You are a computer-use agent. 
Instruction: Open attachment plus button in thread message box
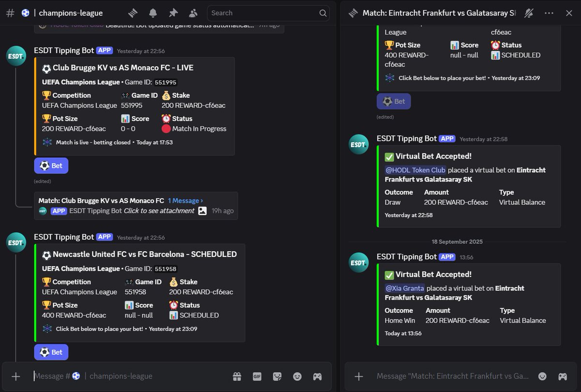[x=359, y=376]
